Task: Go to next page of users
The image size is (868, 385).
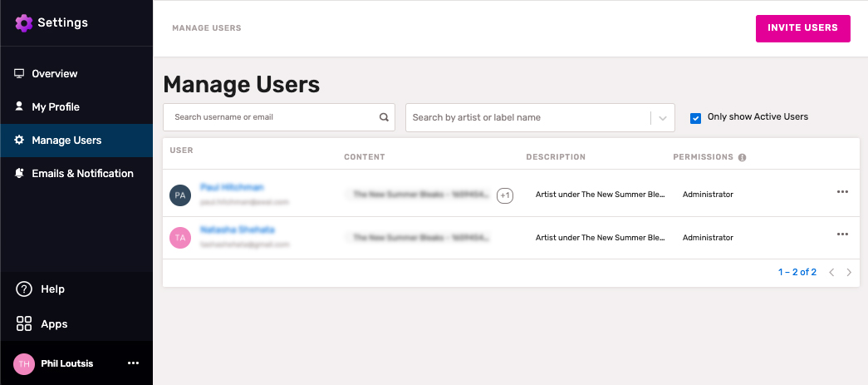Action: (x=849, y=273)
